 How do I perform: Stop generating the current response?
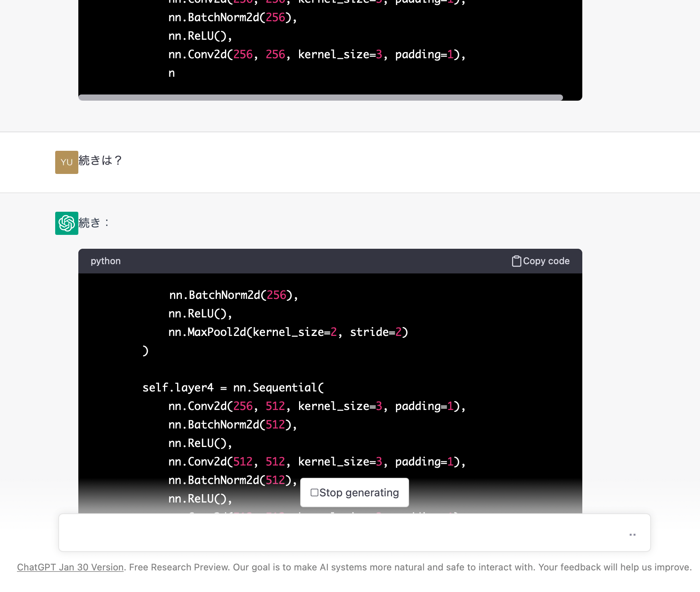[x=354, y=492]
